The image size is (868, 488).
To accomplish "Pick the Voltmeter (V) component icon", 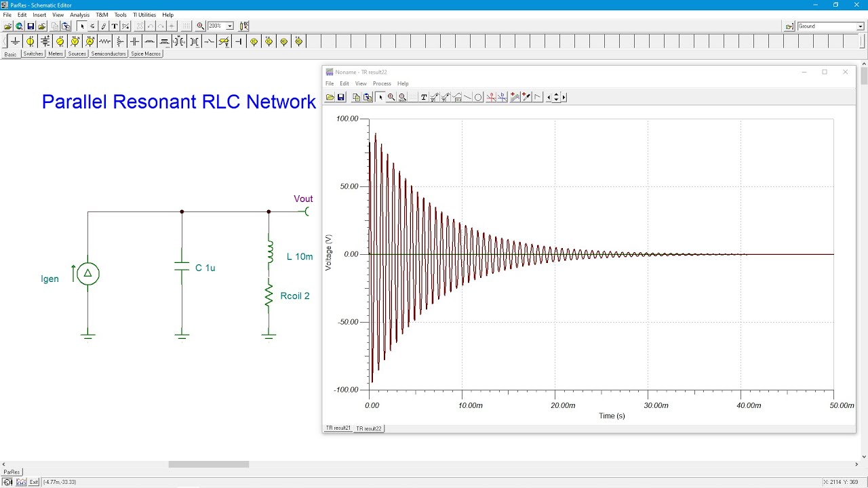I will tap(75, 41).
